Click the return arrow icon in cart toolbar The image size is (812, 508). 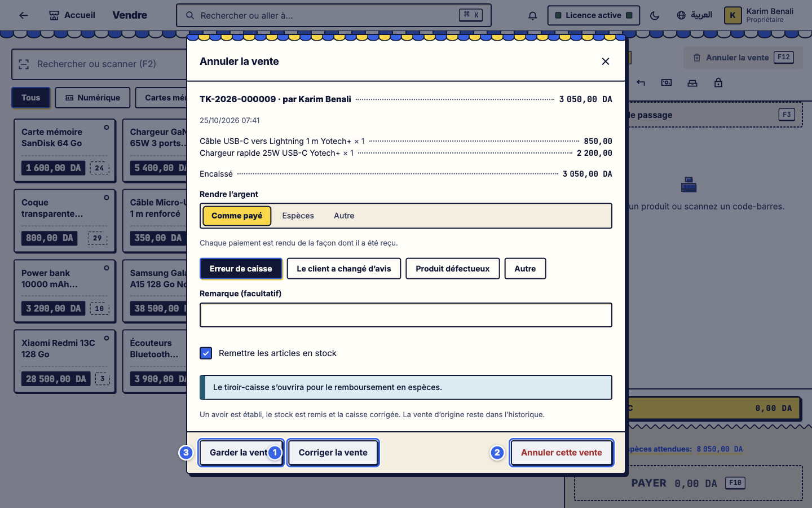pos(641,83)
